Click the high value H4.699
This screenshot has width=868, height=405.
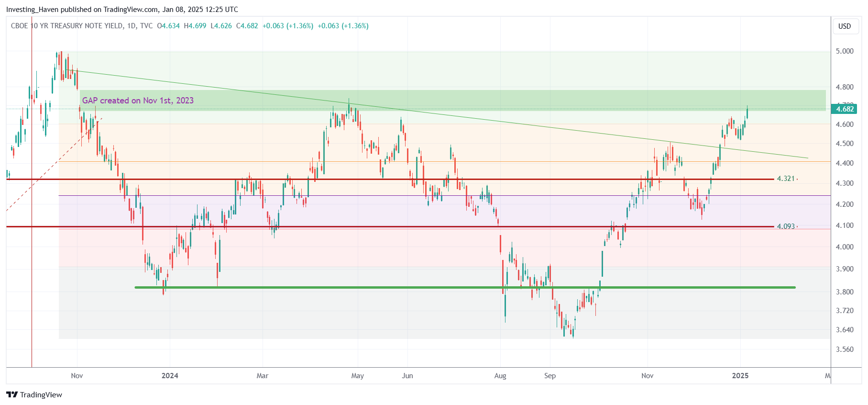tap(195, 26)
